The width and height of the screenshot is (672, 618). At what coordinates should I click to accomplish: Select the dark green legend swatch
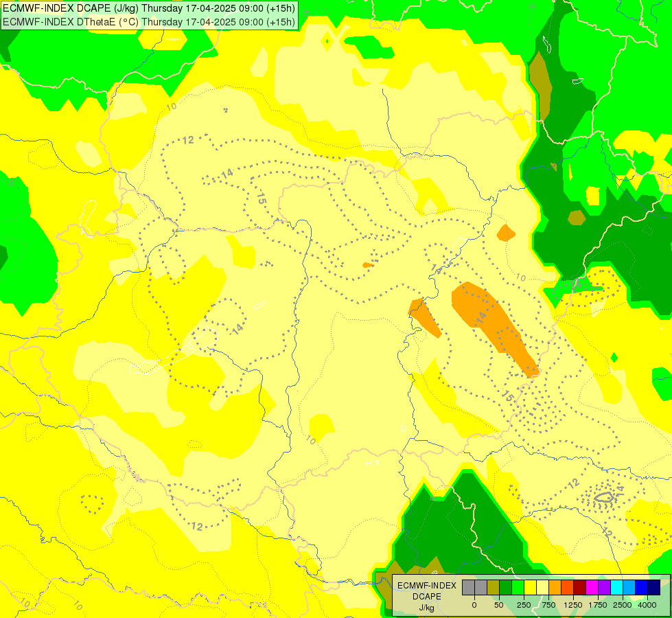point(505,587)
